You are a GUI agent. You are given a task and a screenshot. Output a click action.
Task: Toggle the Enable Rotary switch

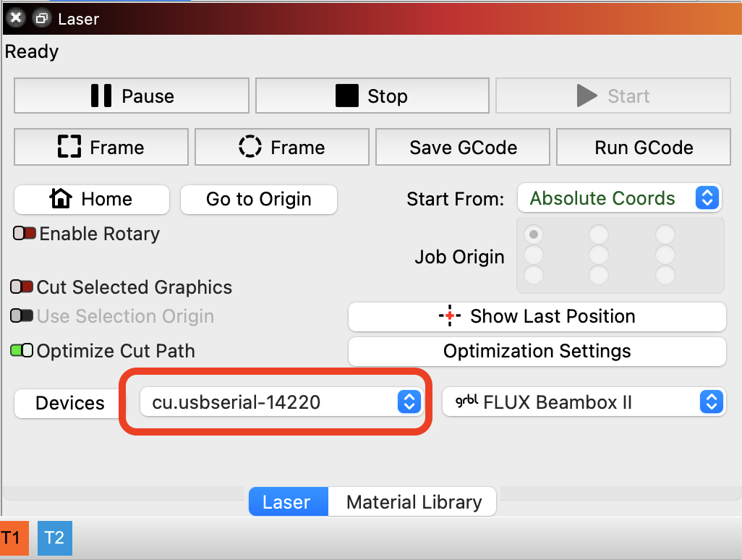click(25, 234)
